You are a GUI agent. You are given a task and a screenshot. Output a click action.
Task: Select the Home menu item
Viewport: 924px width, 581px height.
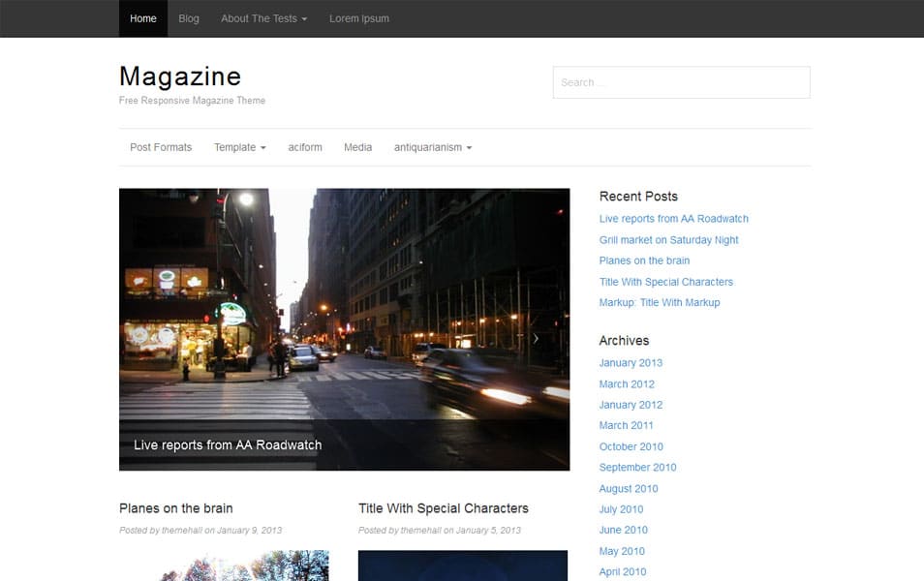[142, 18]
